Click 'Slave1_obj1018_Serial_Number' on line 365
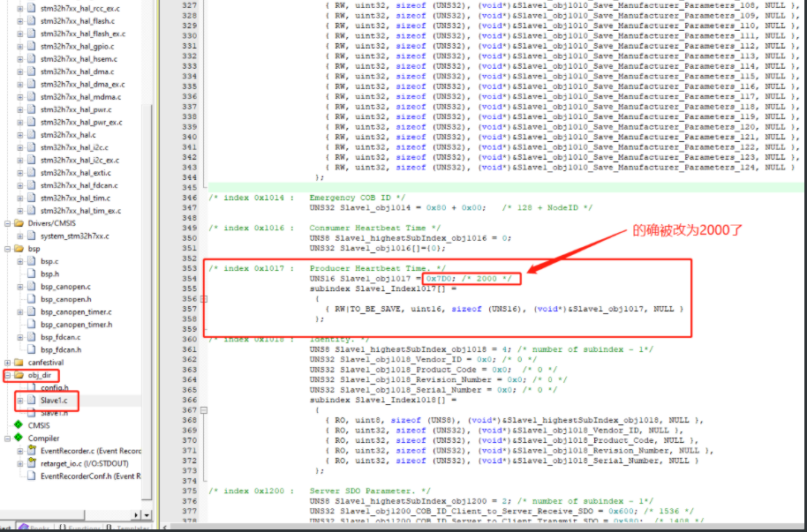 pyautogui.click(x=411, y=390)
